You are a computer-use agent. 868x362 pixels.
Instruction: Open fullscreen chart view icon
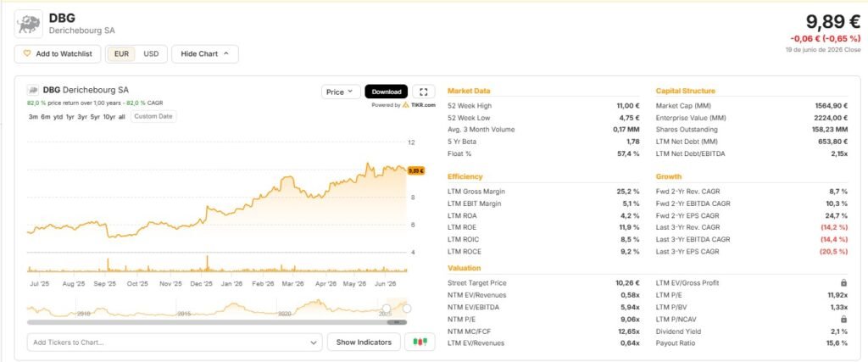tap(424, 92)
